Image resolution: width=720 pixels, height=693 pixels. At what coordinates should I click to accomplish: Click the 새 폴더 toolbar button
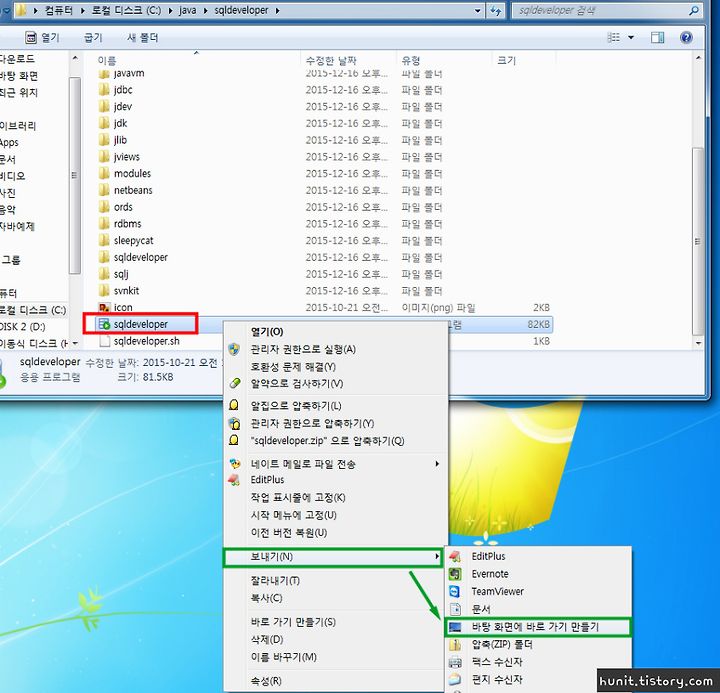point(142,37)
